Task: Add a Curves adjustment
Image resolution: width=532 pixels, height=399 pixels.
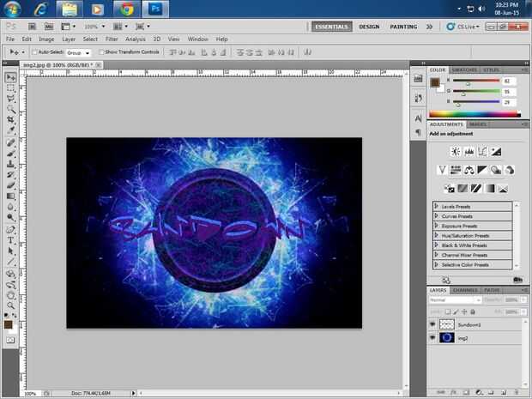Action: [x=482, y=152]
